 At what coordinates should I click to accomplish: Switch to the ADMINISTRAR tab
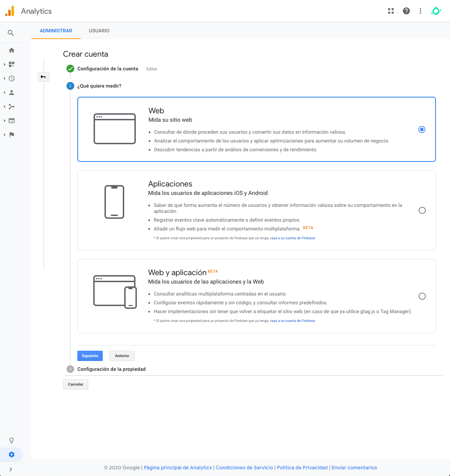[56, 31]
